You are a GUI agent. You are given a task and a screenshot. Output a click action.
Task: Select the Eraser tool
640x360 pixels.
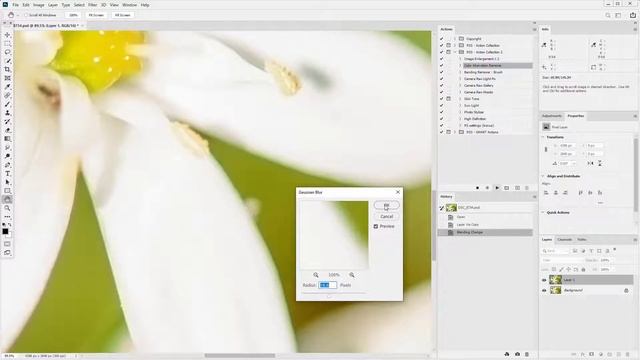pos(7,130)
